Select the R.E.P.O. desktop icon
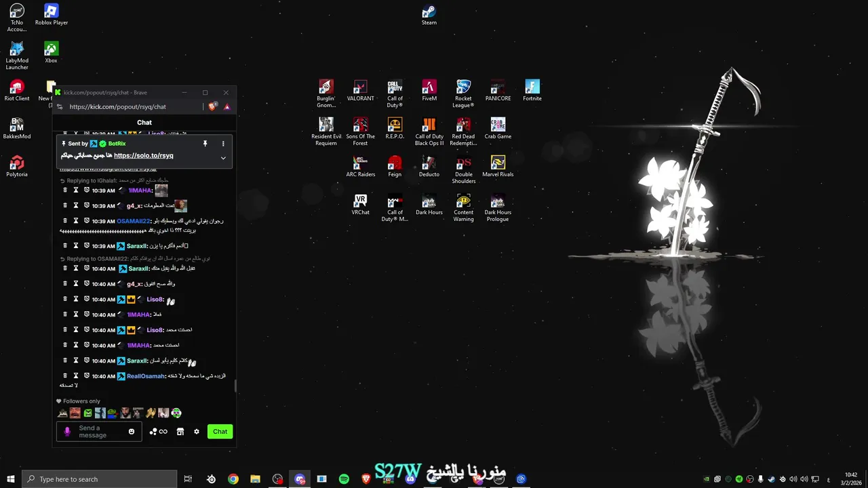This screenshot has height=488, width=868. [x=395, y=129]
